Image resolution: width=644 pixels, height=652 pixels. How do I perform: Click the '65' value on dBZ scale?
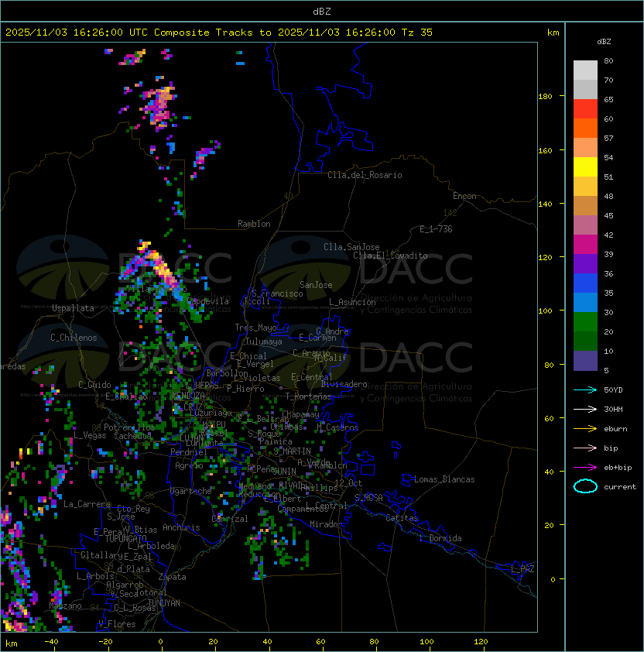(x=608, y=99)
